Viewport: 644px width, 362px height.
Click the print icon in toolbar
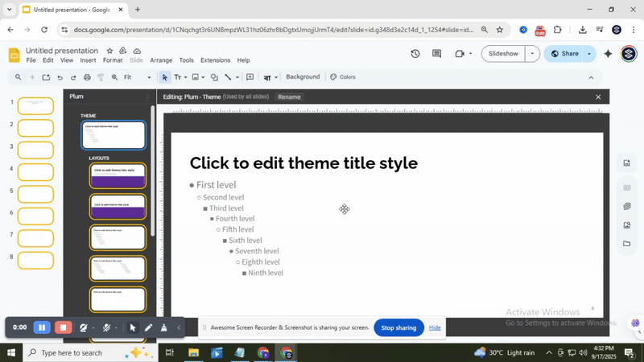(88, 77)
